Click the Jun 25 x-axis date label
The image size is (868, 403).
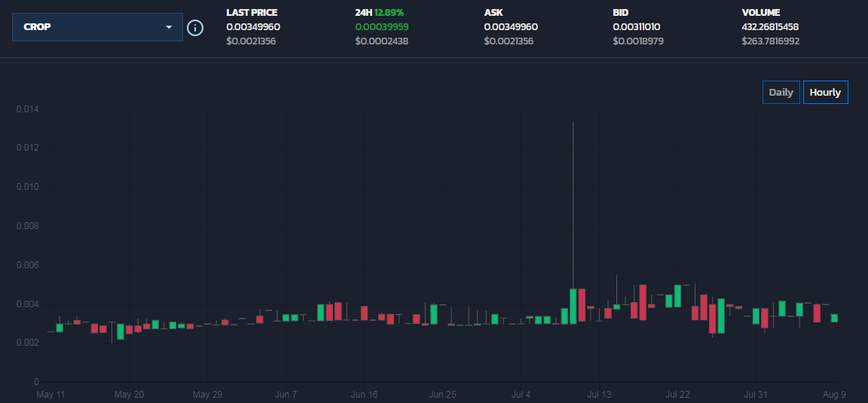pyautogui.click(x=443, y=395)
